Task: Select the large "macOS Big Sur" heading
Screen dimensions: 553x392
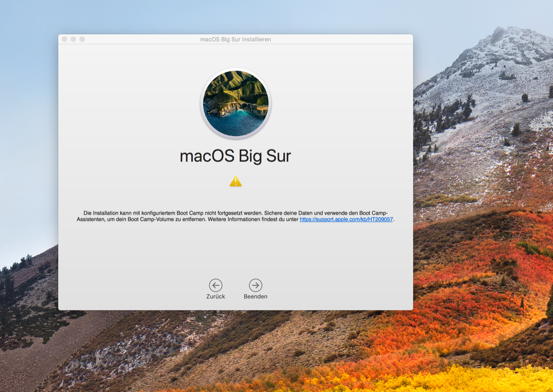Action: pos(235,156)
